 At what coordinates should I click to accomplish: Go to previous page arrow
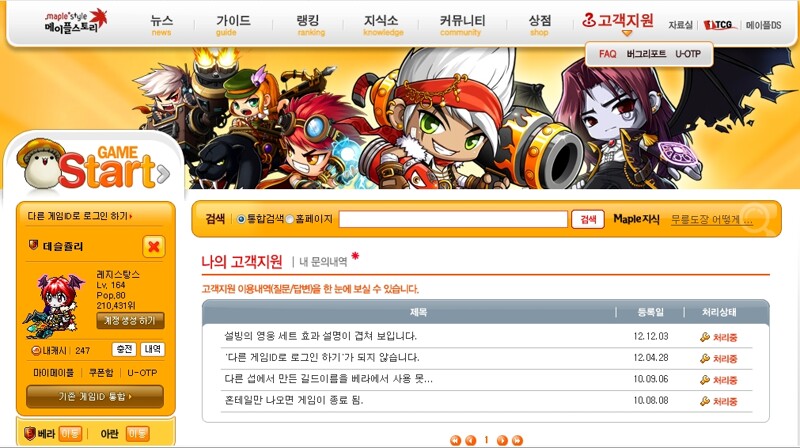(470, 440)
